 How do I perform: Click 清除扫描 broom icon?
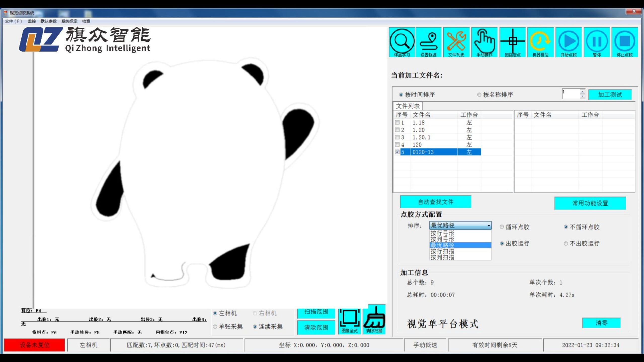coord(374,319)
